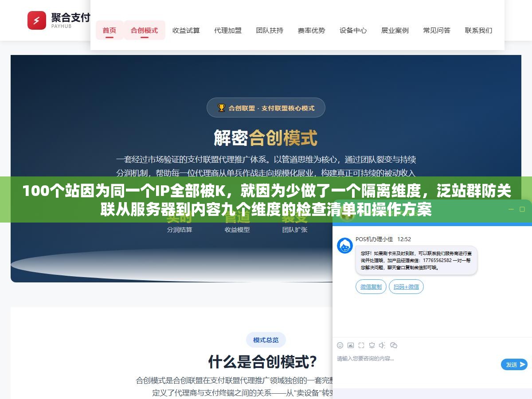The image size is (532, 399).
Task: Open the 首页 nav tab
Action: 110,30
